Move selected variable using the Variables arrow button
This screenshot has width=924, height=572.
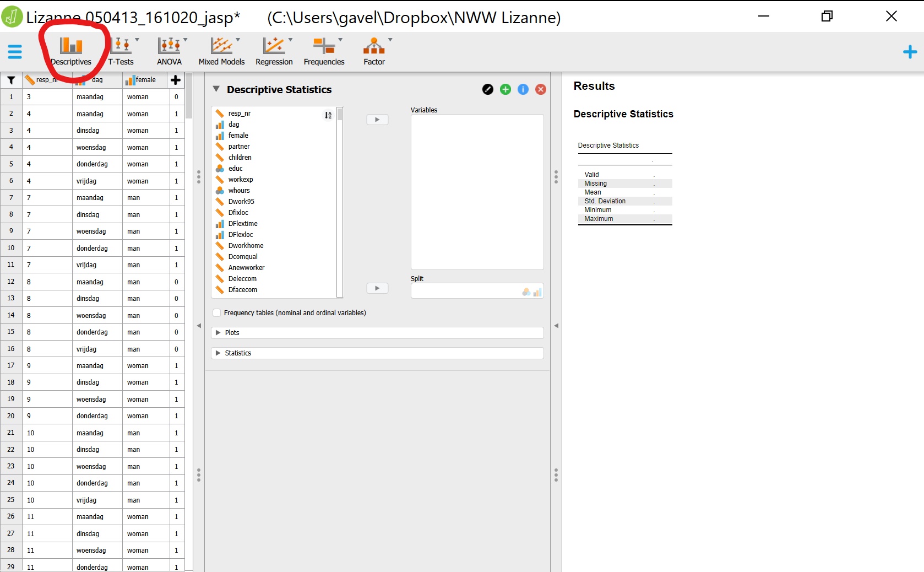point(377,120)
